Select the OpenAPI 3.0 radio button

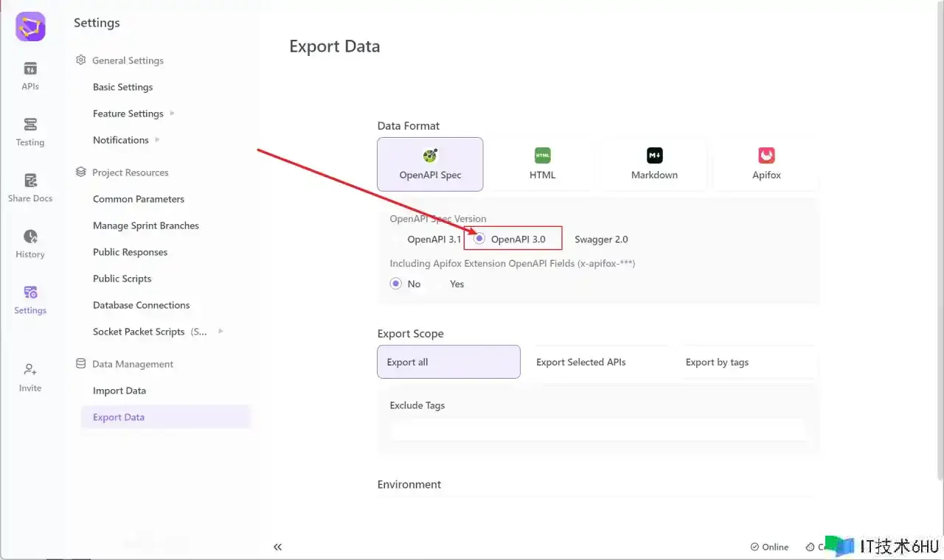tap(480, 239)
